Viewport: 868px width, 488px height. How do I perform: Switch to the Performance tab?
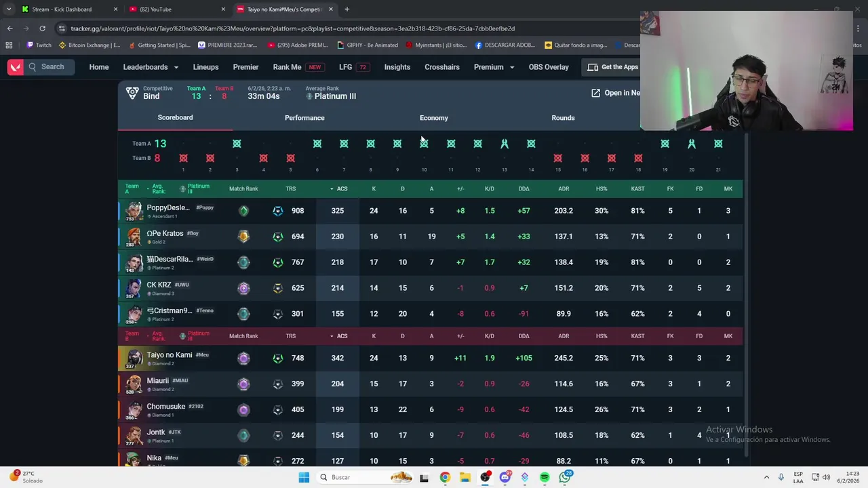(304, 118)
